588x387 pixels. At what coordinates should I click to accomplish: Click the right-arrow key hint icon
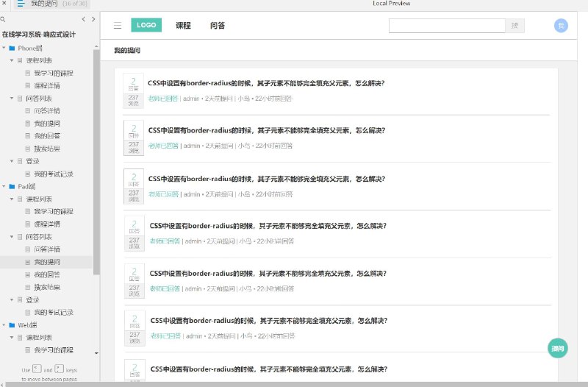coord(60,369)
